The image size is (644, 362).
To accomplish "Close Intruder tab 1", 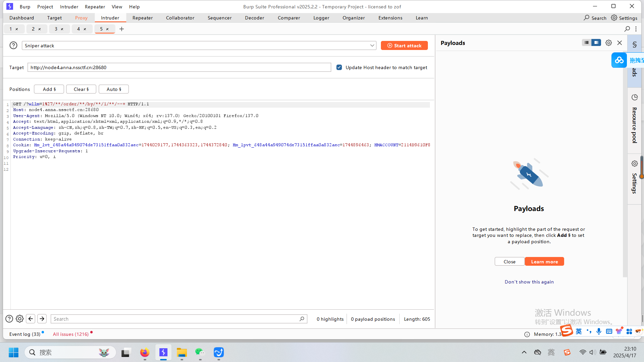I will [17, 29].
